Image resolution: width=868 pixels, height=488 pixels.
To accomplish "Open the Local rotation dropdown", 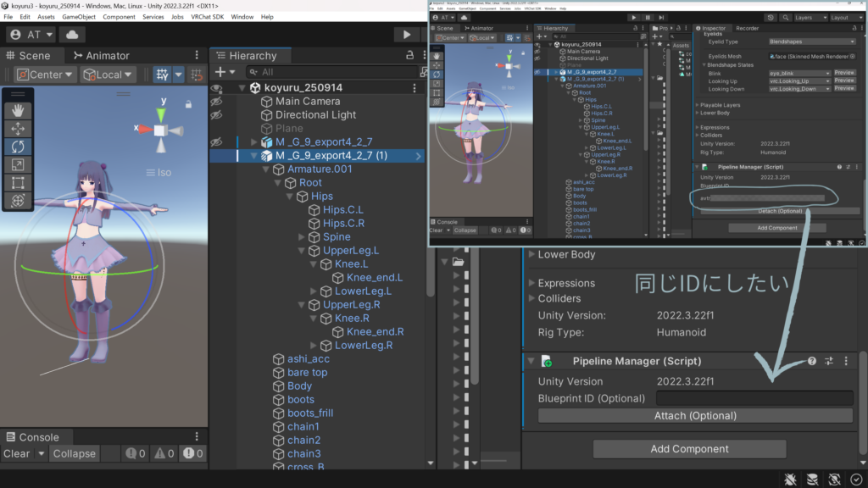I will coord(108,75).
